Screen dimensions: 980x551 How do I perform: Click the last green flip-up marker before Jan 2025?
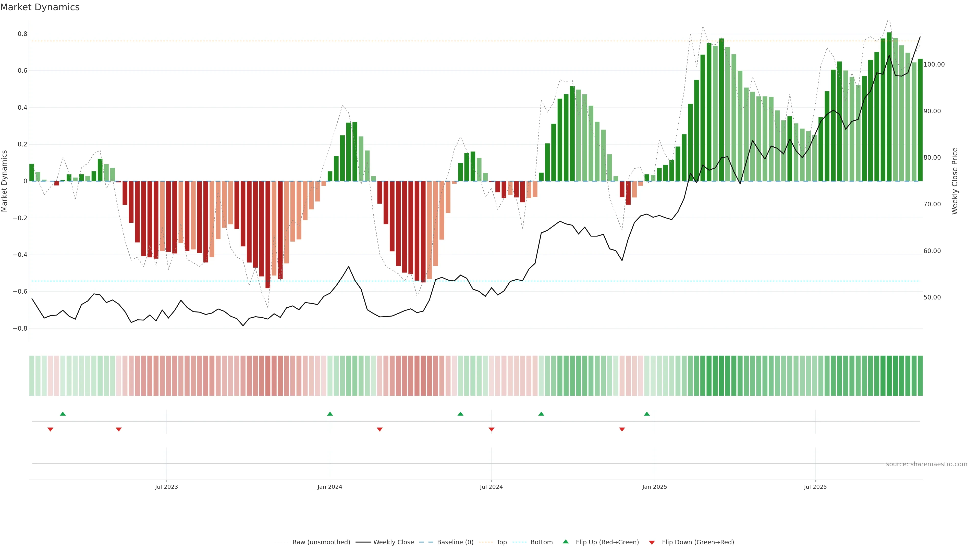[x=647, y=414]
